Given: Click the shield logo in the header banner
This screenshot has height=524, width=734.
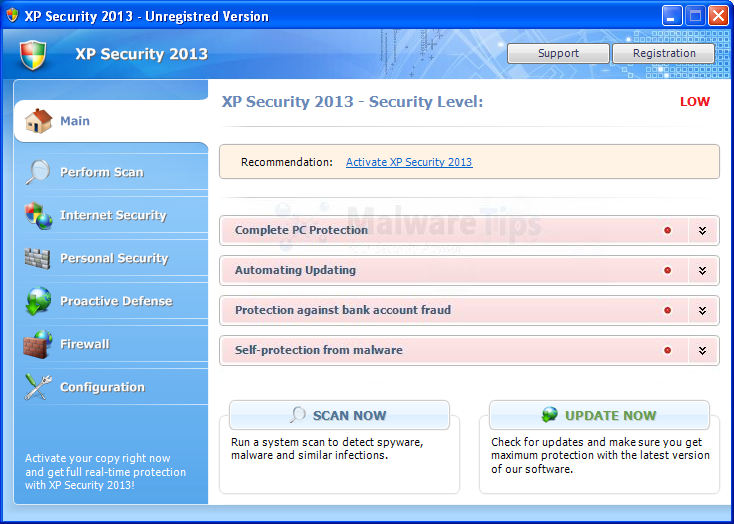Looking at the screenshot, I should tap(33, 55).
